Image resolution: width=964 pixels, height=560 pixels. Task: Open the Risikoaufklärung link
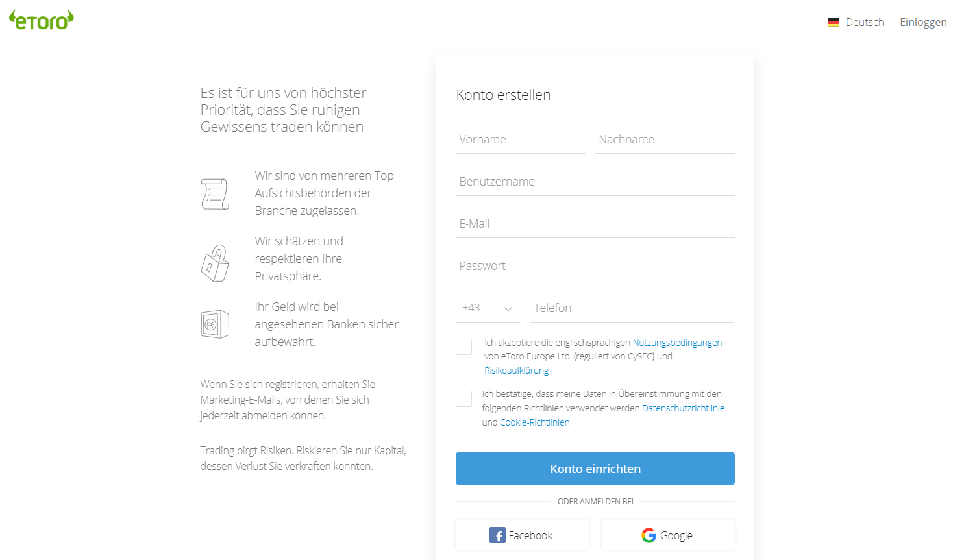pyautogui.click(x=517, y=371)
